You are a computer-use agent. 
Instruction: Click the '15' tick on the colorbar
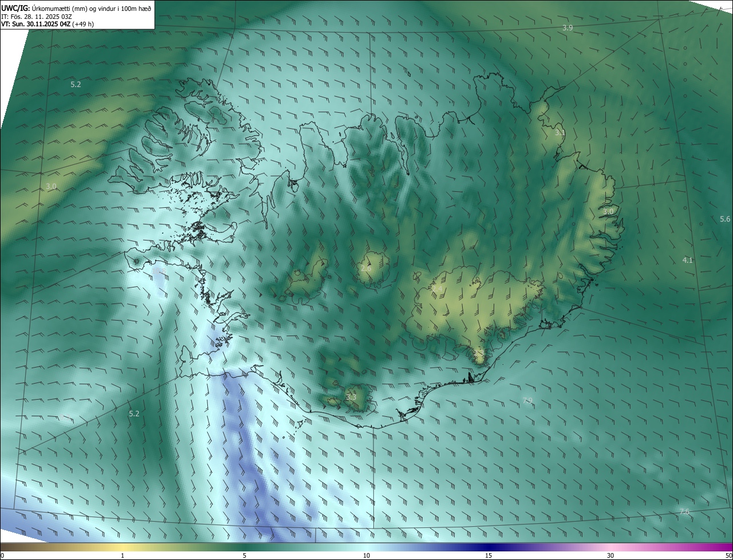488,555
